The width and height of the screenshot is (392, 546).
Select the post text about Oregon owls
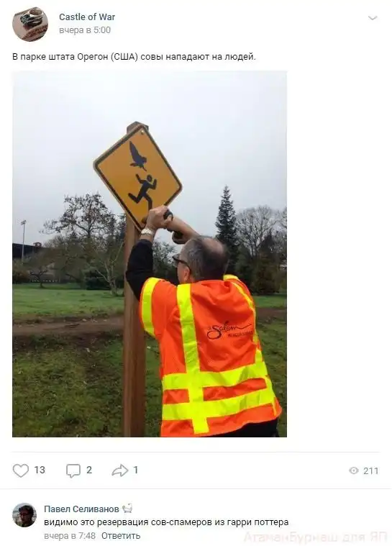click(134, 57)
